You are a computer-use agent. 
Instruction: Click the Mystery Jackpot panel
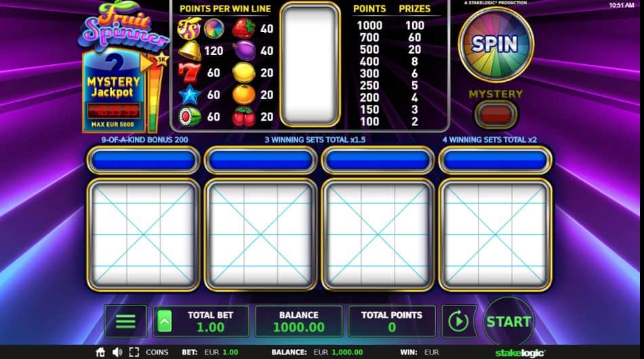[x=113, y=91]
